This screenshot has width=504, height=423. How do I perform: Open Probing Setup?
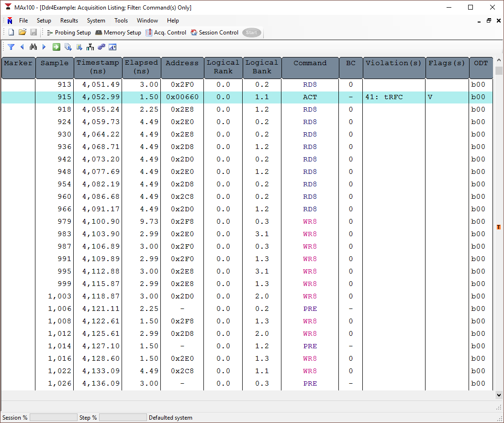[x=68, y=33]
